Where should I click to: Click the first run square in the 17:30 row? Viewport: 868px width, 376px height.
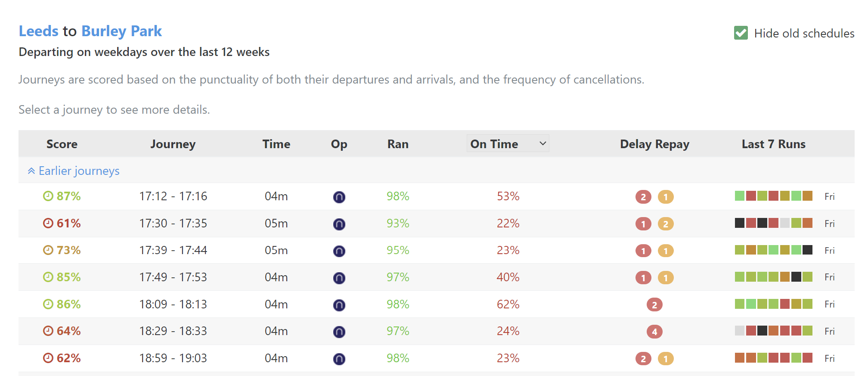(740, 223)
